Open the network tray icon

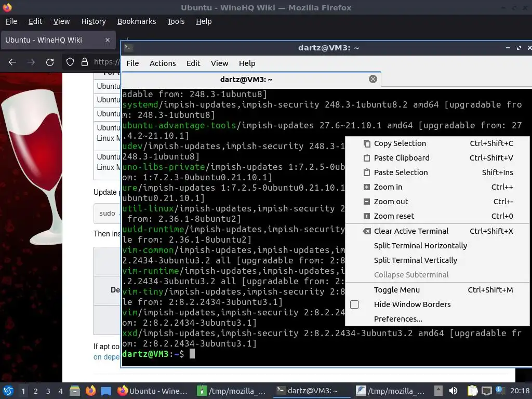pos(487,391)
